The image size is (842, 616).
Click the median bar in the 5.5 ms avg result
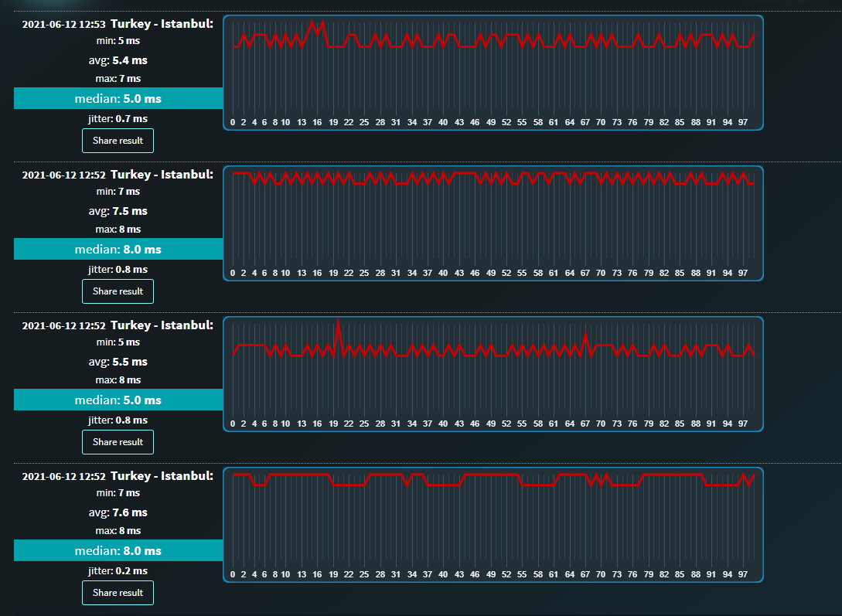[118, 400]
